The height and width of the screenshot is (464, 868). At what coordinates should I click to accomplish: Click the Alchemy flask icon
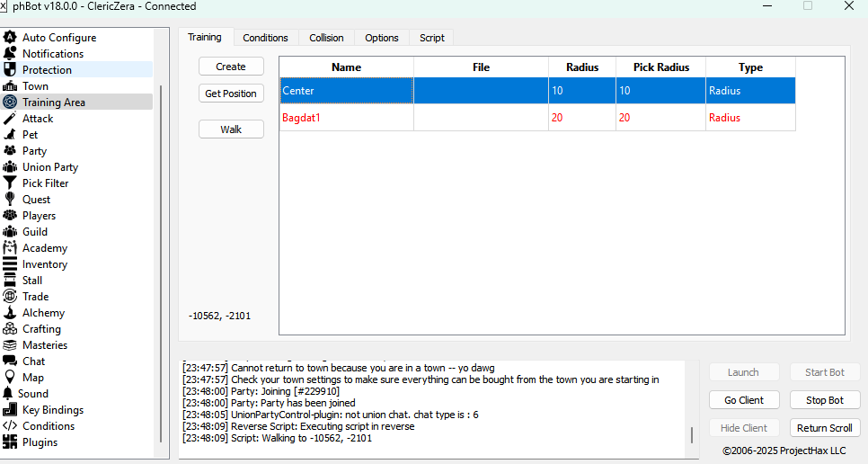point(10,313)
